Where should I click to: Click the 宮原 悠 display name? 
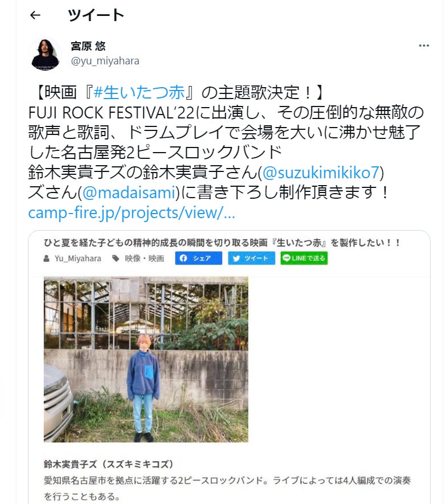point(88,46)
